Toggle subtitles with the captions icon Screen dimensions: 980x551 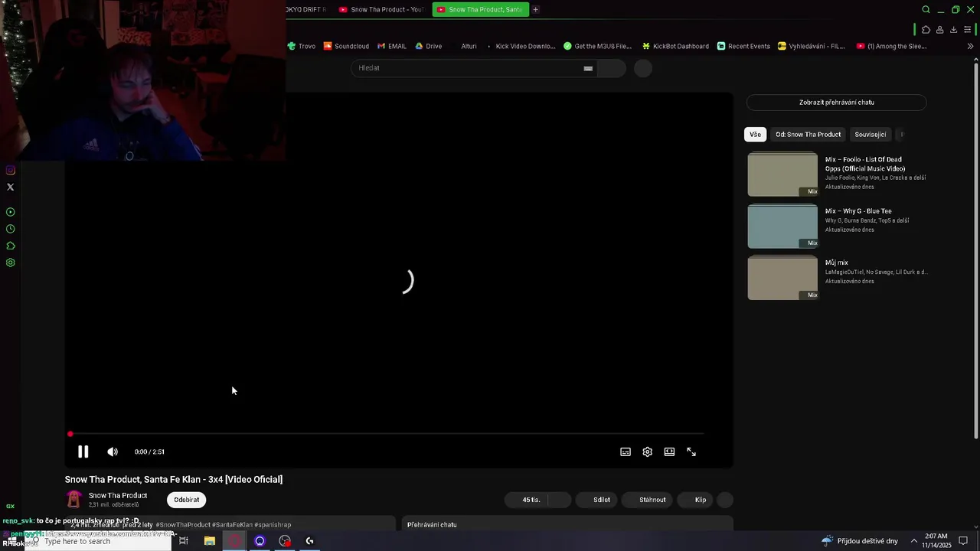click(626, 452)
